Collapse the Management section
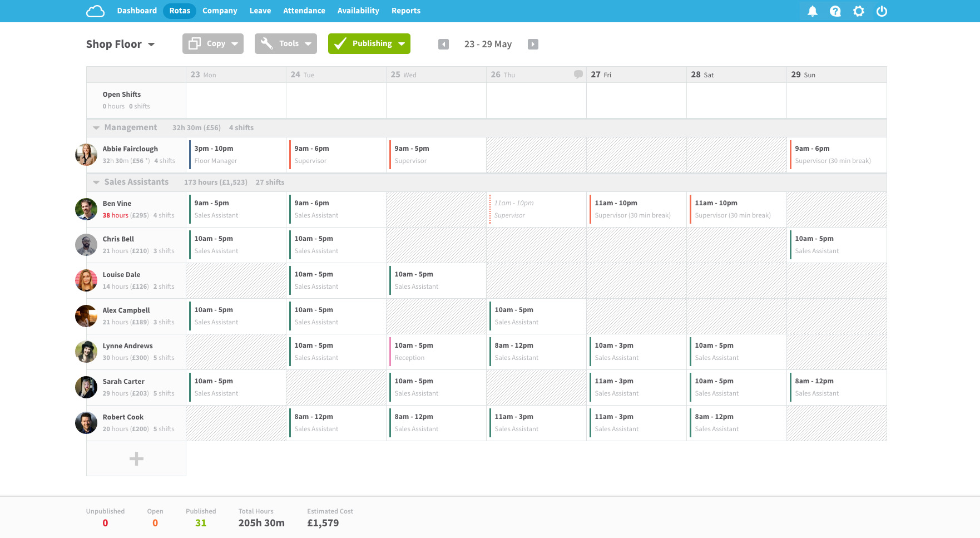980x538 pixels. click(x=95, y=127)
